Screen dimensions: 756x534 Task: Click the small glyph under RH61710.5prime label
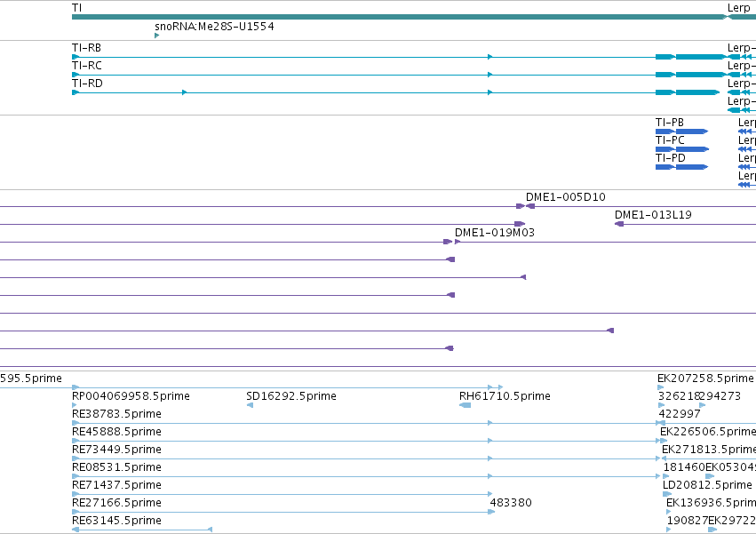466,405
